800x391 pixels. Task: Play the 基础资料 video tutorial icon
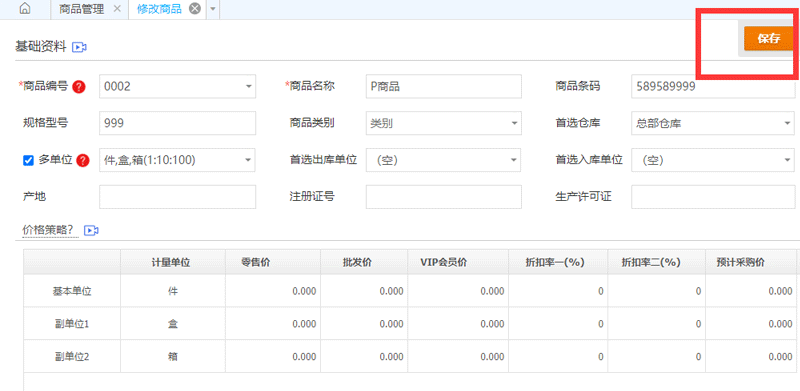point(79,47)
